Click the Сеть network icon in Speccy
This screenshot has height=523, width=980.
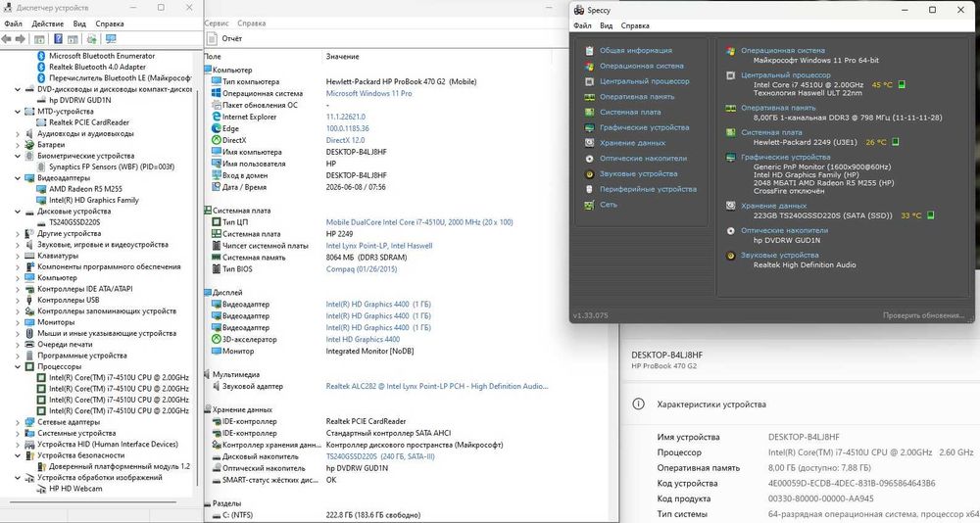click(x=589, y=205)
